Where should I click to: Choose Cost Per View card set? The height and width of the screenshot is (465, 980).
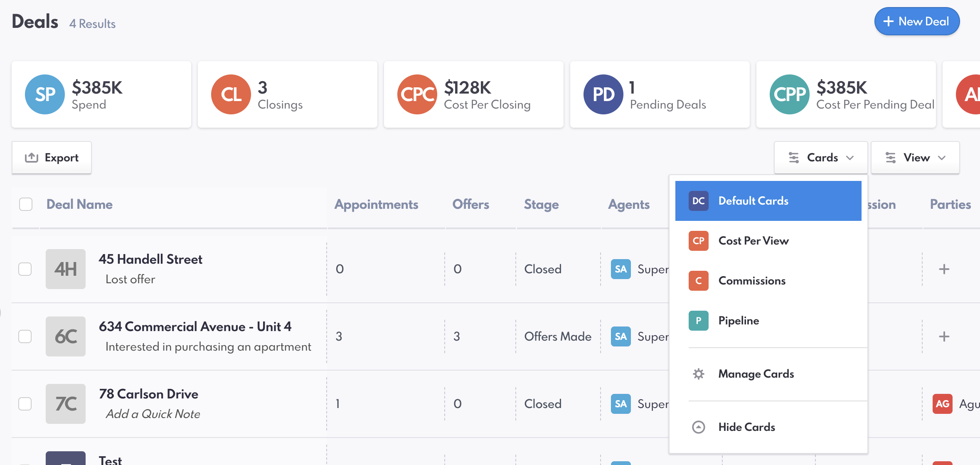click(753, 241)
